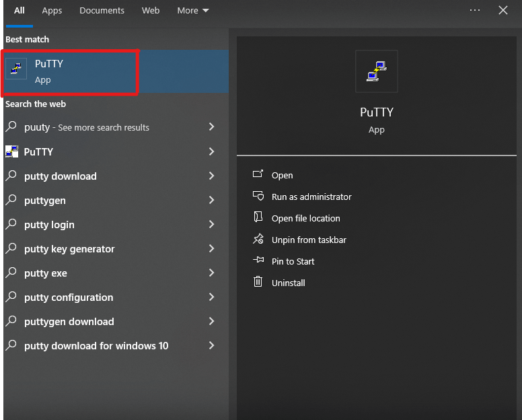The image size is (522, 420).
Task: Click search icon beside 'puttygen download'
Action: [x=11, y=321]
